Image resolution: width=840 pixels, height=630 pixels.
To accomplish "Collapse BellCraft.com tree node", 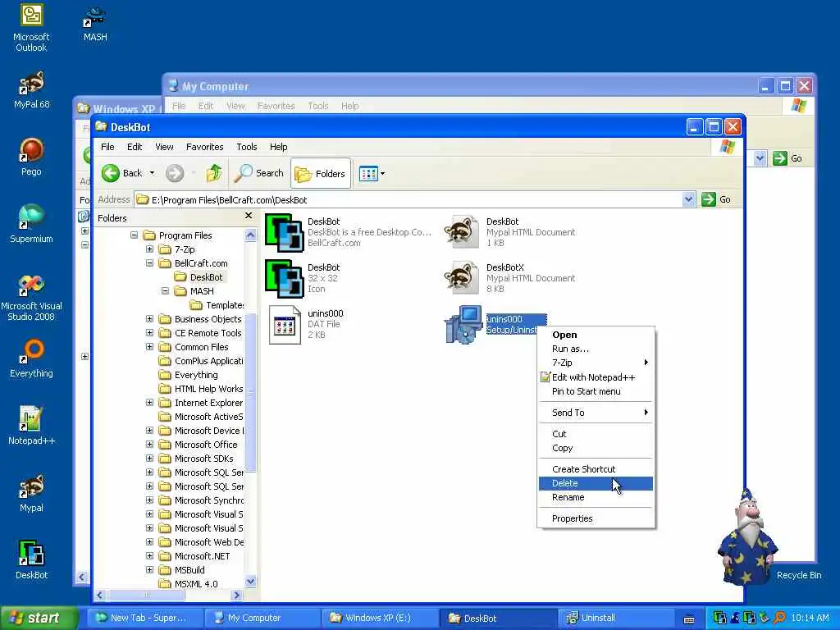I will coord(149,263).
